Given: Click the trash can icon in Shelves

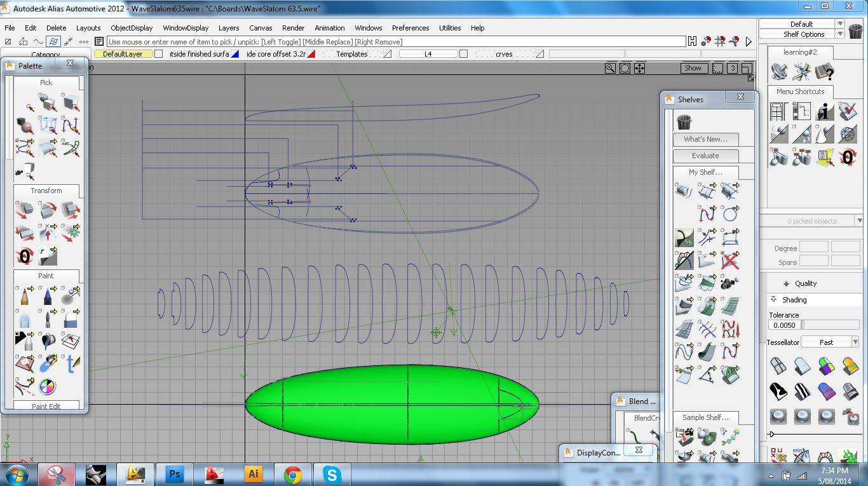Looking at the screenshot, I should [684, 121].
